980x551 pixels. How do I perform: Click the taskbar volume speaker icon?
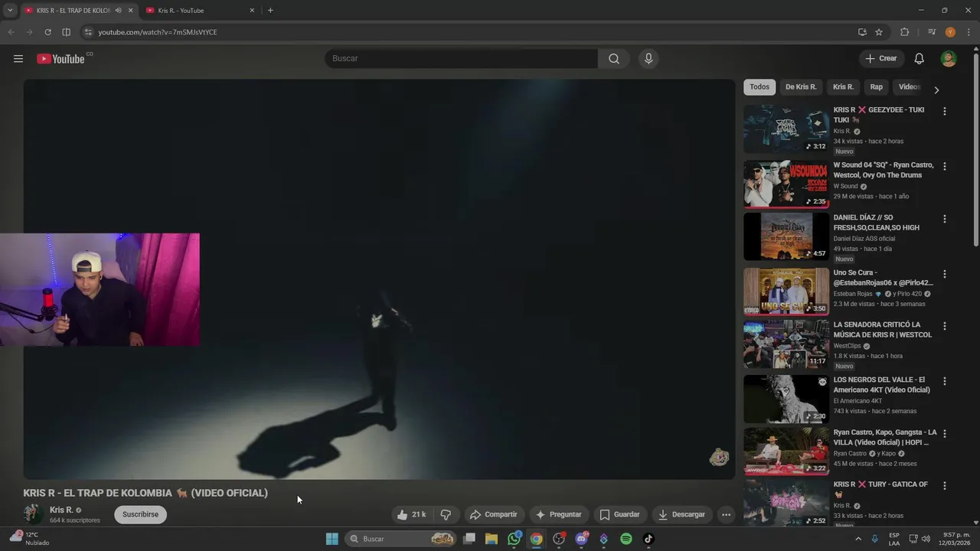(x=925, y=539)
